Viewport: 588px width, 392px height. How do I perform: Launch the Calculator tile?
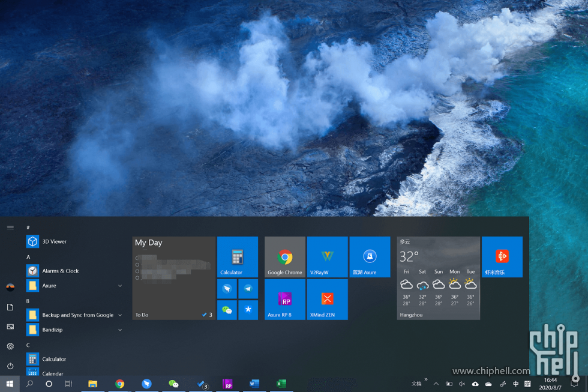(238, 257)
